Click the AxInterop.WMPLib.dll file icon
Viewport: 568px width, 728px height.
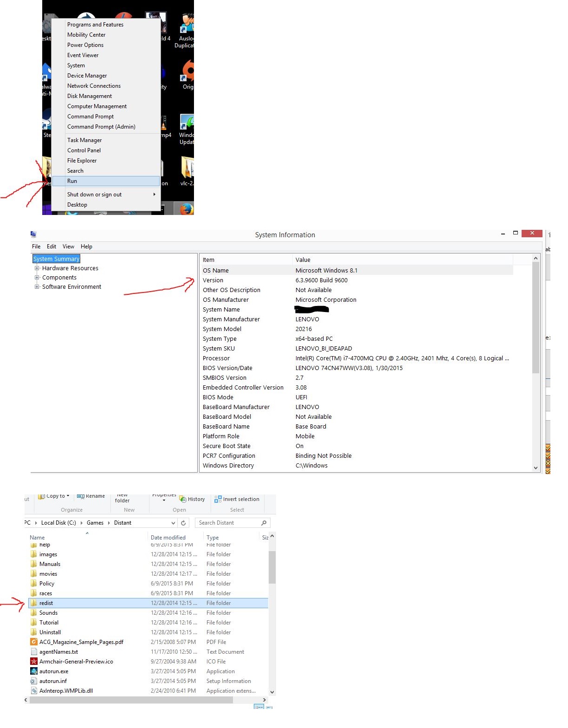(34, 690)
